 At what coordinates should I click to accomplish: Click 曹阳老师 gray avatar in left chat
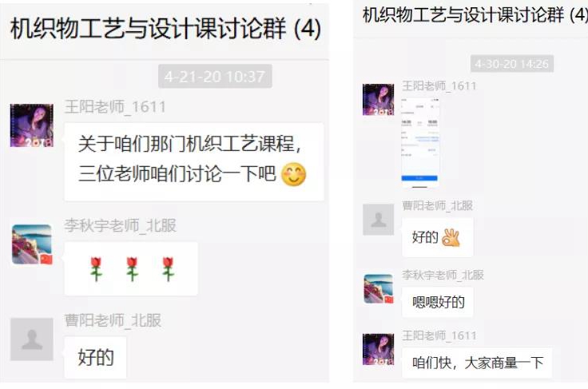coord(31,339)
